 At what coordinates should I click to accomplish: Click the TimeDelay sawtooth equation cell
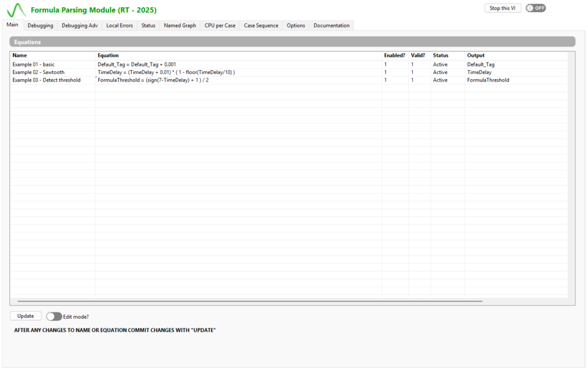tap(238, 72)
